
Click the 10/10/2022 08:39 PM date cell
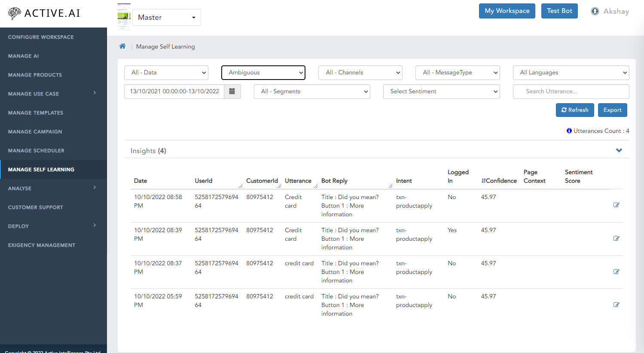click(158, 234)
